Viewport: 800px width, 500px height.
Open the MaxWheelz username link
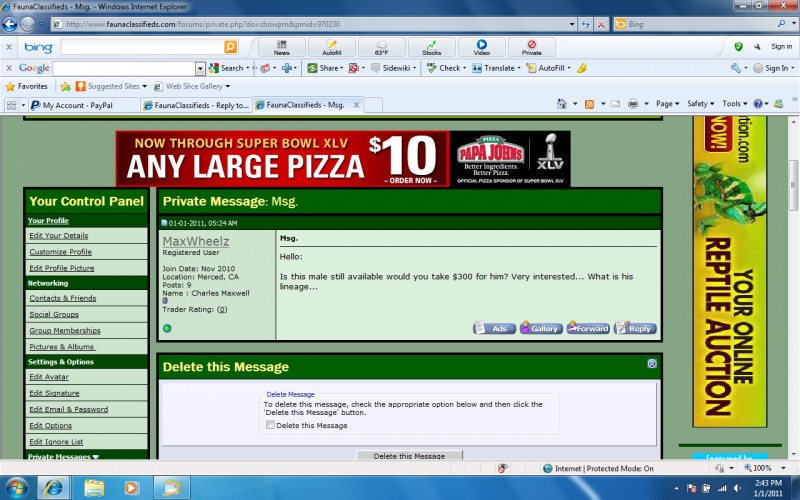tap(196, 241)
